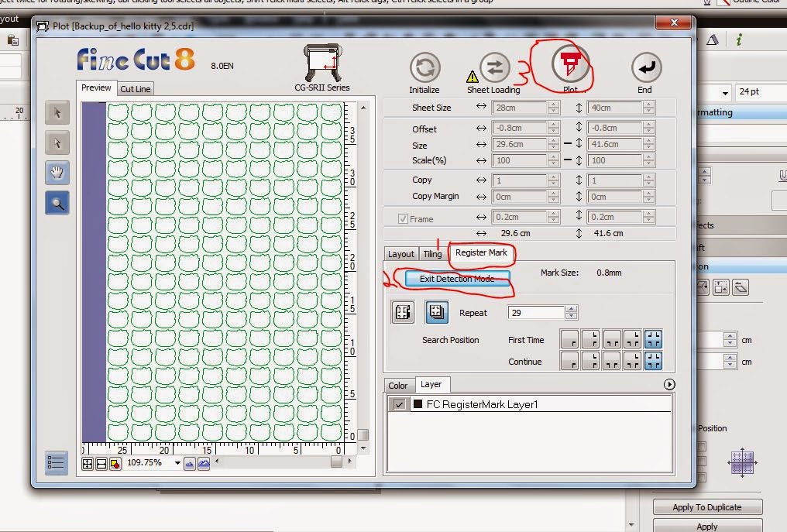Click the Initialize icon

(425, 67)
